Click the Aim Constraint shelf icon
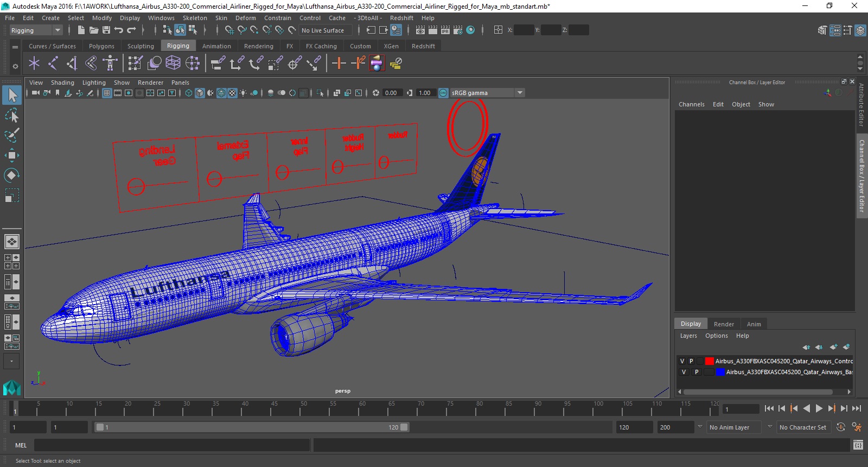The width and height of the screenshot is (868, 467). pos(295,64)
